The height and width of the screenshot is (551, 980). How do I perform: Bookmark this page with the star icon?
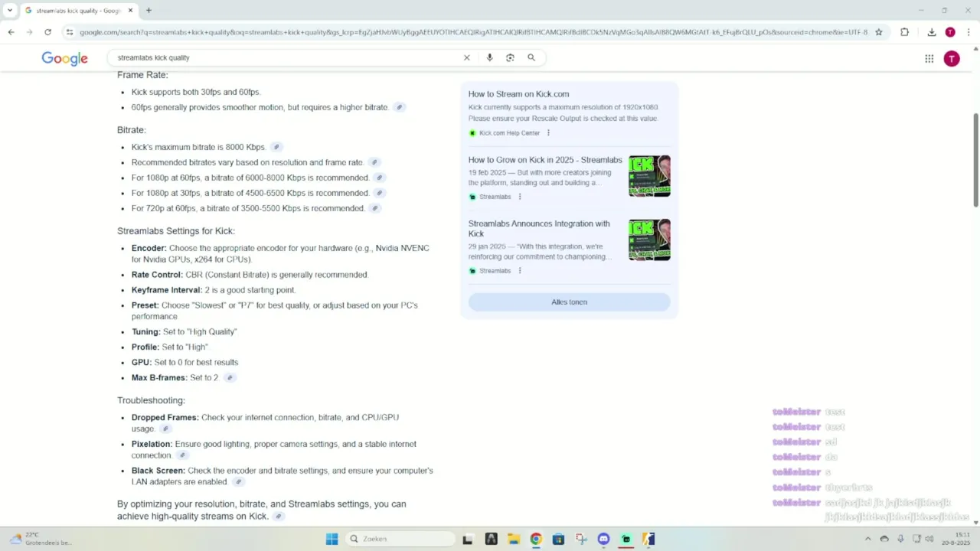tap(879, 32)
